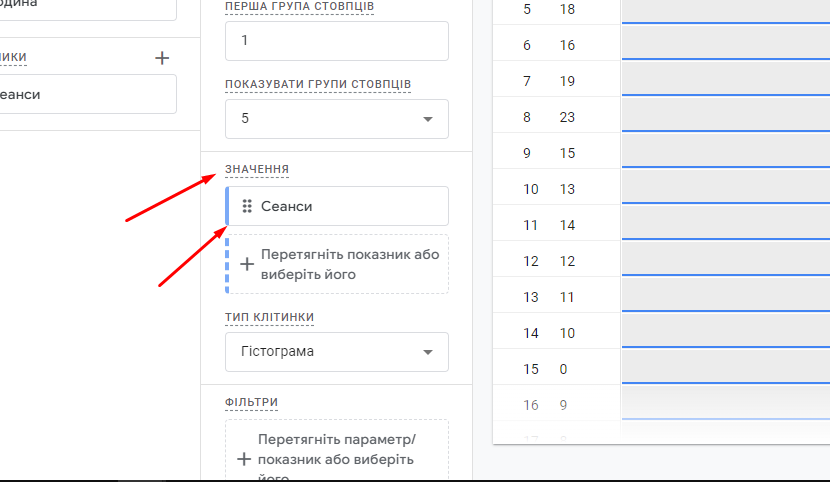
Task: Click the row 15 value showing 0
Action: point(563,369)
